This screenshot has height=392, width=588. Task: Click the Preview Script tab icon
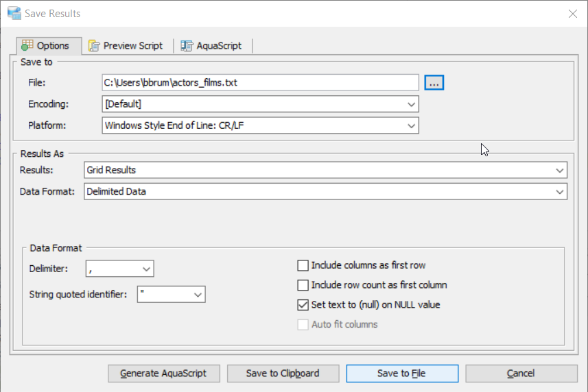(94, 46)
